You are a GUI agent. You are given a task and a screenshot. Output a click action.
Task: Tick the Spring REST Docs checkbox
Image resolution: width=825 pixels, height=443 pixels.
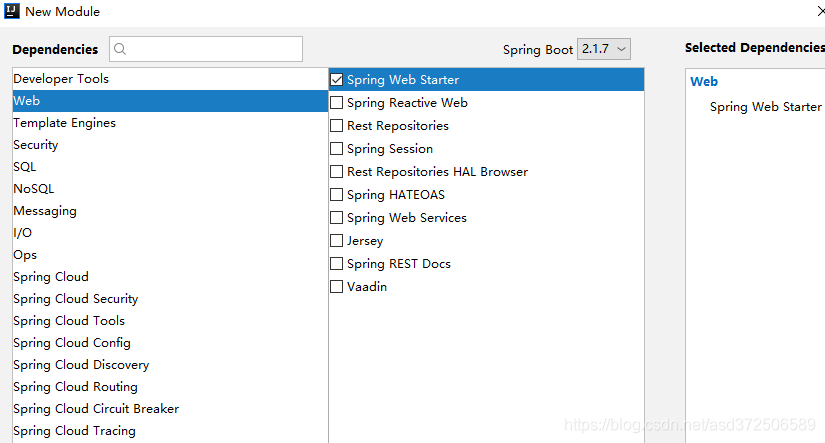coord(336,264)
